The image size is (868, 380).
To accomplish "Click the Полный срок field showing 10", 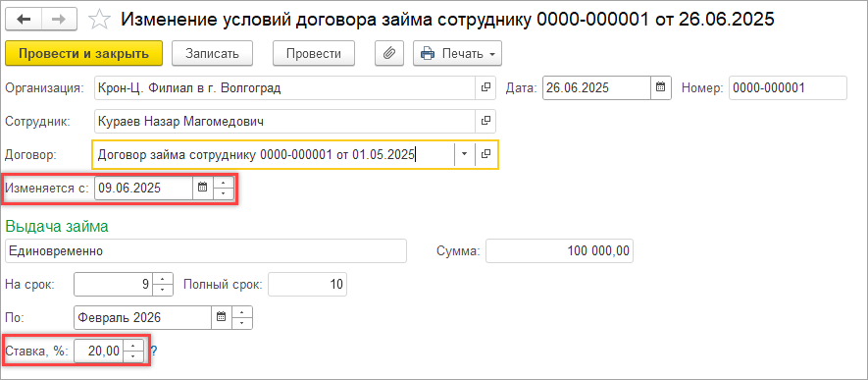I will (x=308, y=284).
